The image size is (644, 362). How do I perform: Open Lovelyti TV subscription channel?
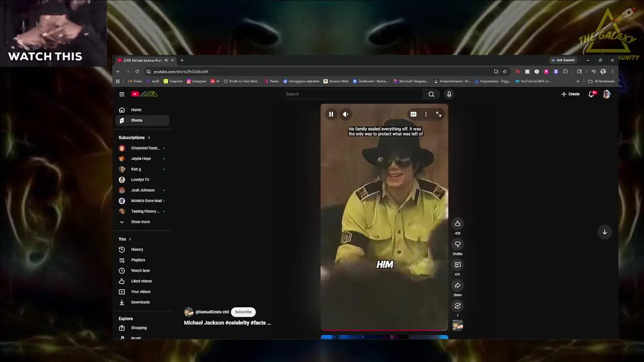tap(142, 179)
